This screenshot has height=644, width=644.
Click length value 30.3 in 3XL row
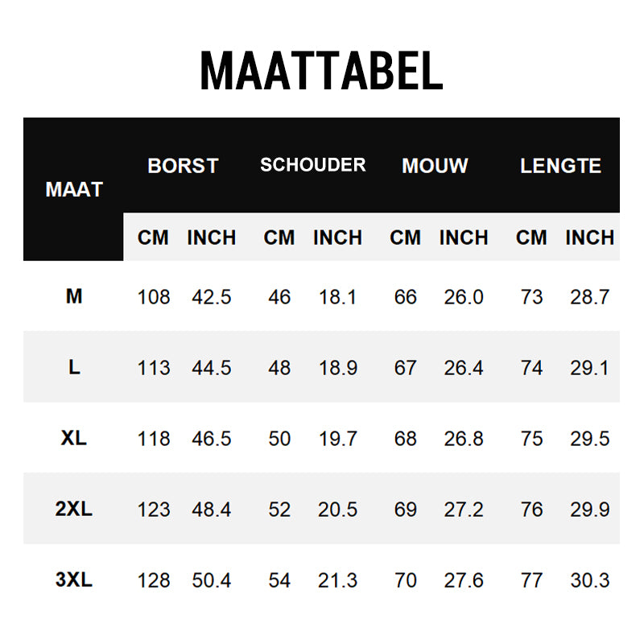click(589, 580)
